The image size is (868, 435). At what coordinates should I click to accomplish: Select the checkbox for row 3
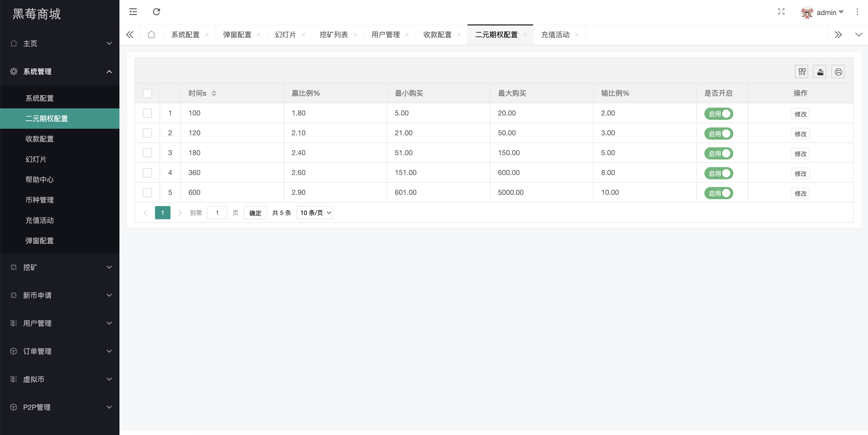147,153
